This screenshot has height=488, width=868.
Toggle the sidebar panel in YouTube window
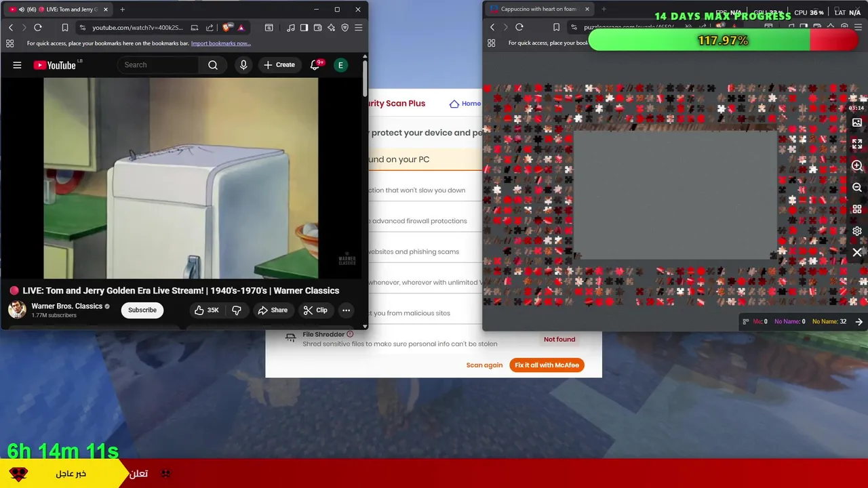(x=304, y=28)
